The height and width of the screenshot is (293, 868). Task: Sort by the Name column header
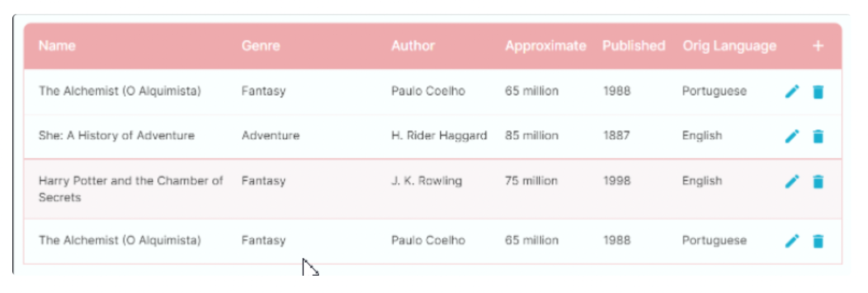57,46
